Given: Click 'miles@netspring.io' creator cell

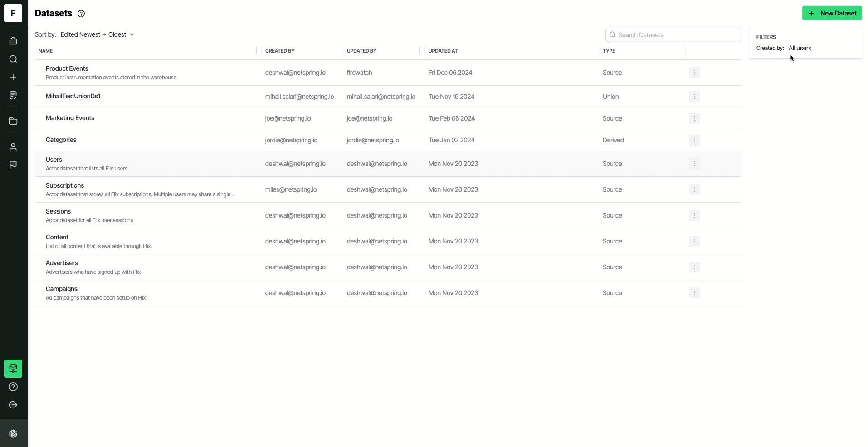Looking at the screenshot, I should point(291,189).
